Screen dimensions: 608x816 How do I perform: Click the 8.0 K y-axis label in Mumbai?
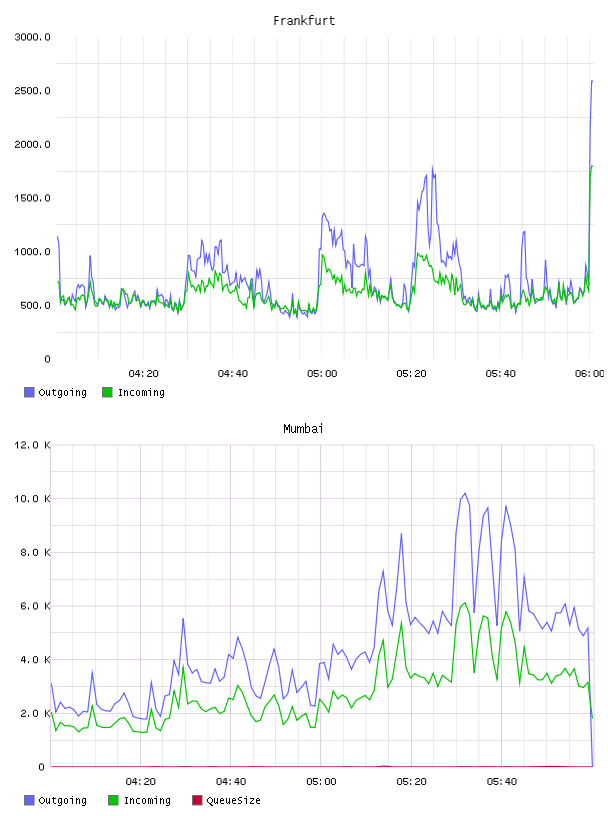[35, 552]
